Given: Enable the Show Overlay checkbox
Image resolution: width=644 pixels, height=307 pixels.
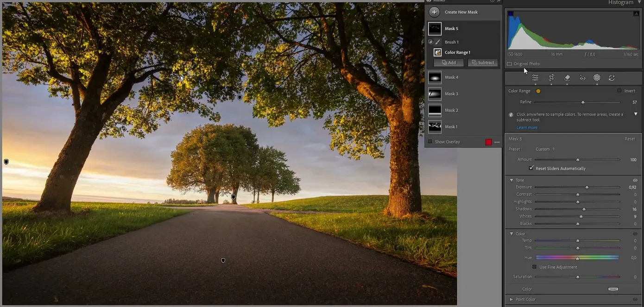Looking at the screenshot, I should 430,142.
